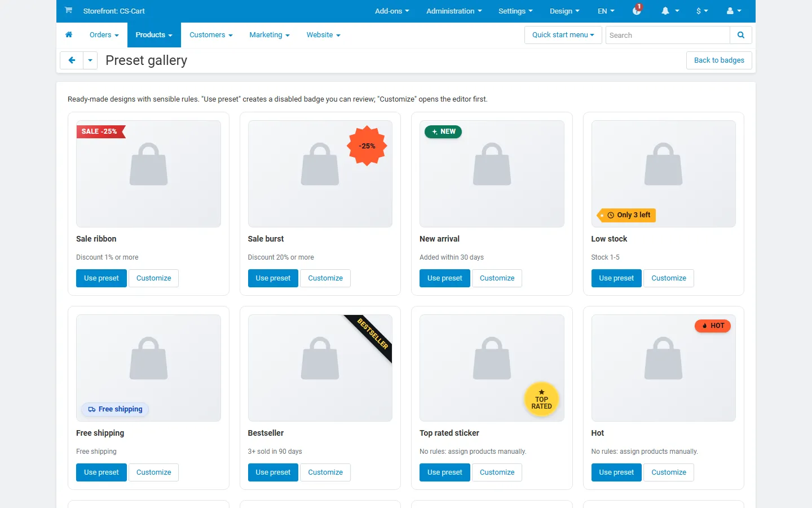Click the TOP RATED sticker

[541, 400]
